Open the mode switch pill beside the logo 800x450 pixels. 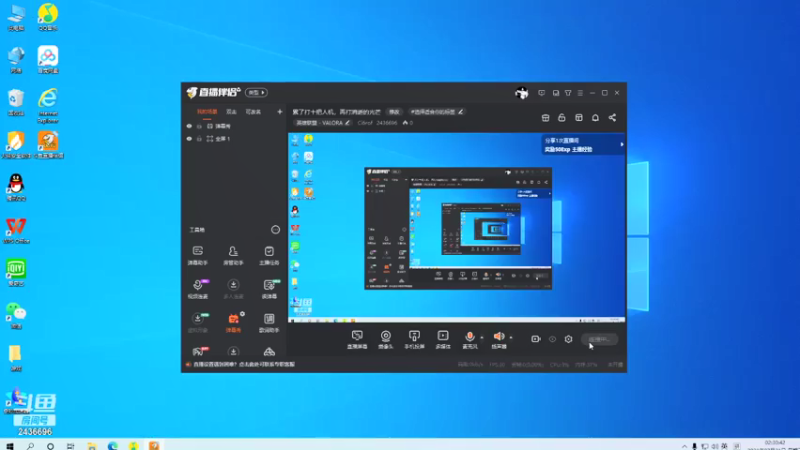(x=256, y=92)
